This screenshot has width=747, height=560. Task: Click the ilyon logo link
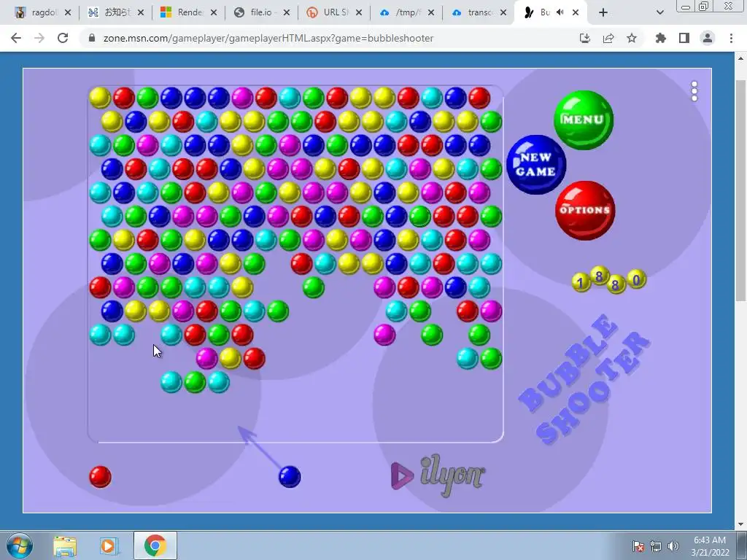(438, 475)
